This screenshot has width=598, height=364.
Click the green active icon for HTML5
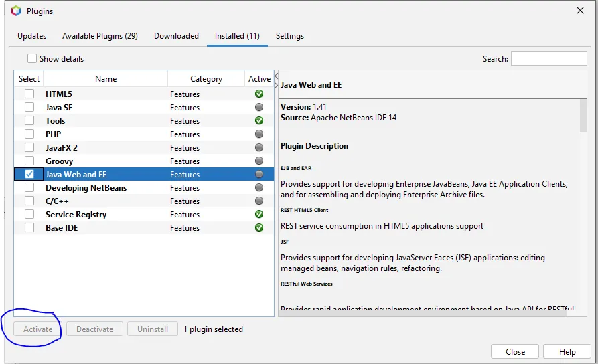tap(259, 94)
